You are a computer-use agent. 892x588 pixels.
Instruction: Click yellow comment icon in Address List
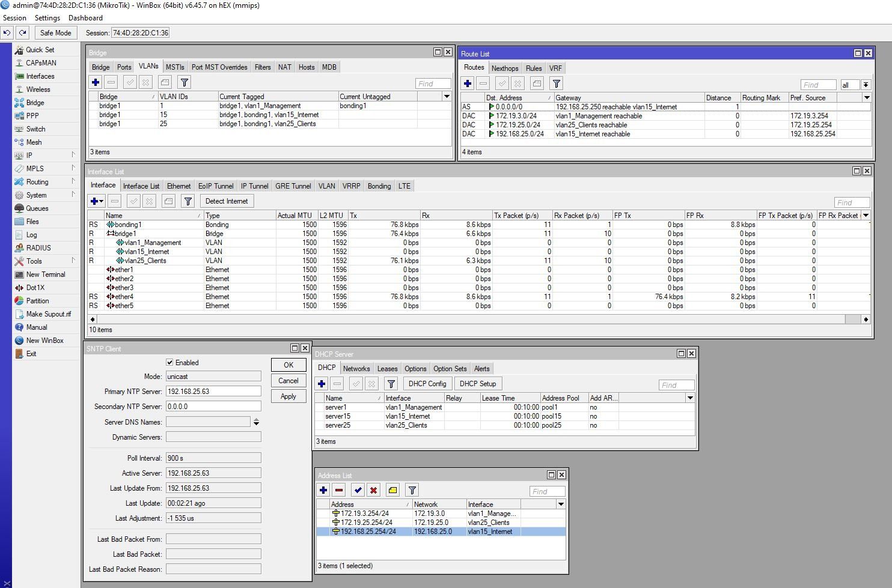click(393, 490)
